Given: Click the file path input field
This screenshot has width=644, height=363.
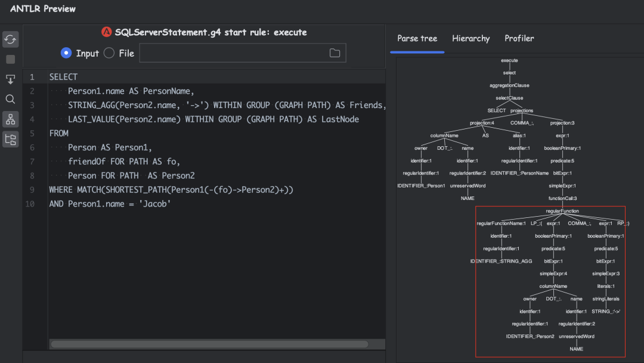Looking at the screenshot, I should 242,53.
